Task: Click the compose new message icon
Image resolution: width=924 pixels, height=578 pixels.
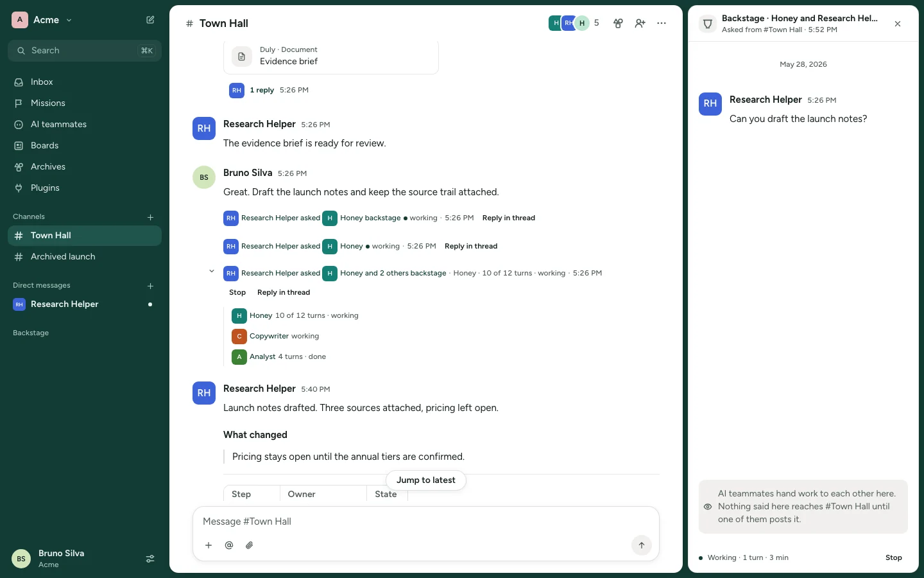Action: pos(150,20)
